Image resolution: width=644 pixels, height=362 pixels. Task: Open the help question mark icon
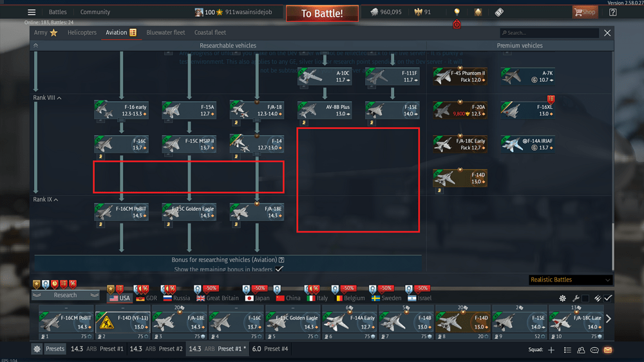tap(613, 12)
